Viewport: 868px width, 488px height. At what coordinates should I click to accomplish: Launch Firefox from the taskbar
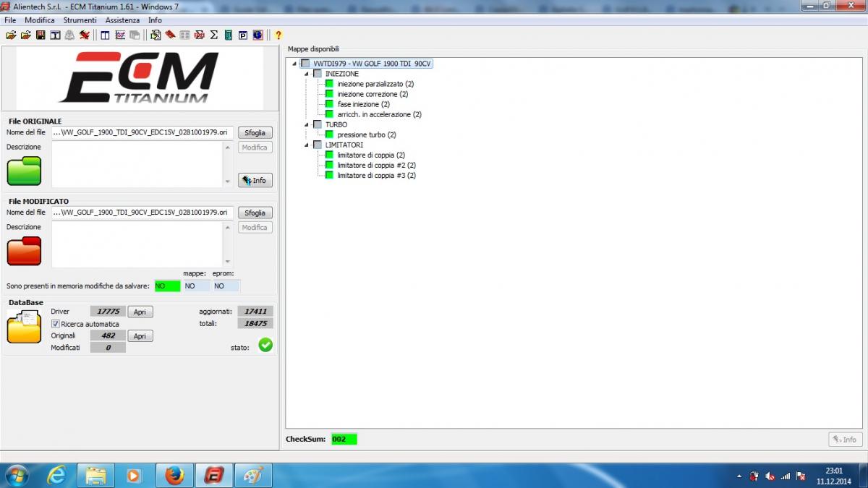point(174,475)
